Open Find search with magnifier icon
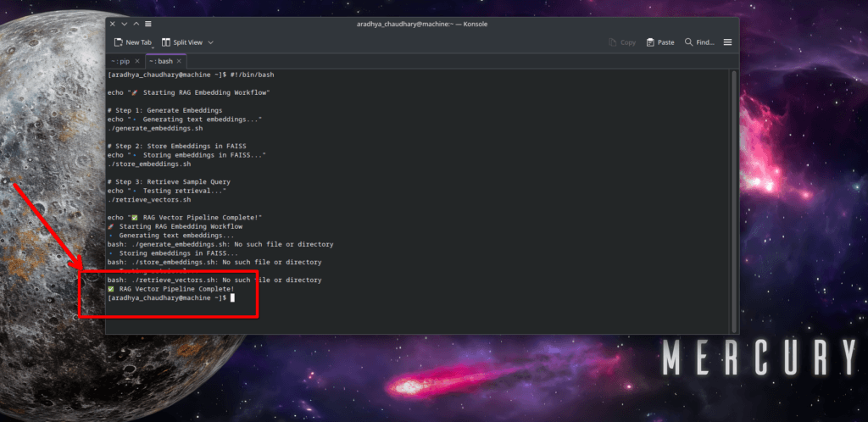 click(x=699, y=42)
